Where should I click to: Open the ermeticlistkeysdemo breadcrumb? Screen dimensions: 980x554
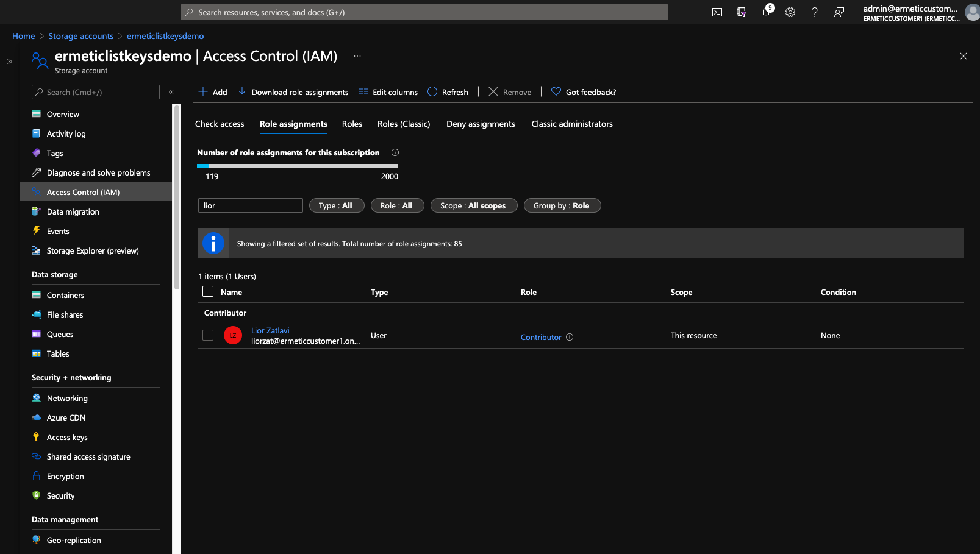(x=165, y=36)
